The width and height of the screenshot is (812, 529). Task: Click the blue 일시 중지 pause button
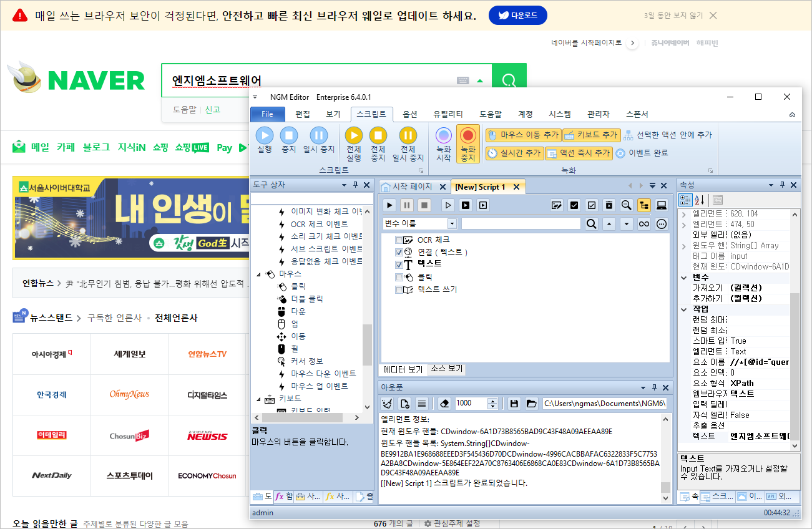(x=318, y=140)
